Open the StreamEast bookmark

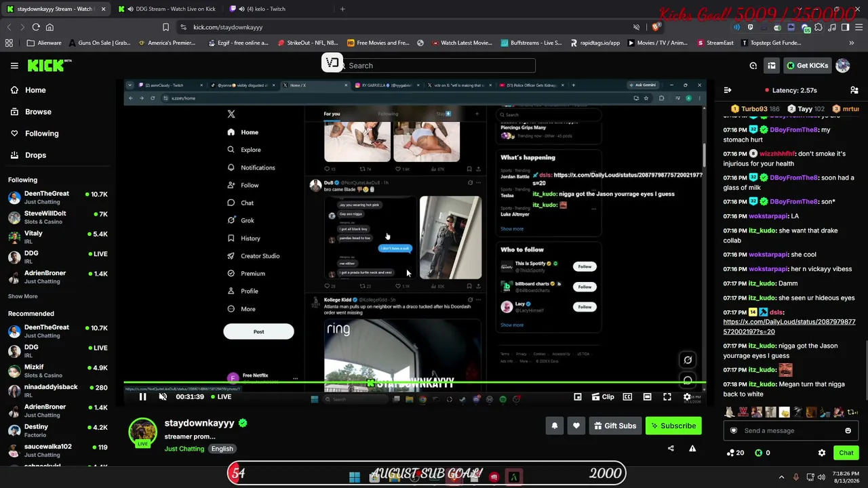[x=715, y=43]
